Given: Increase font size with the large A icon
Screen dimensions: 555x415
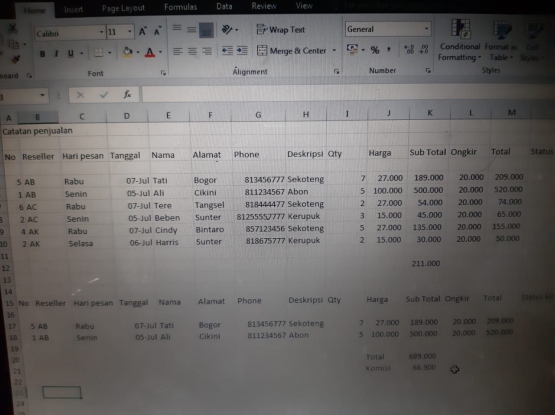Looking at the screenshot, I should 142,32.
